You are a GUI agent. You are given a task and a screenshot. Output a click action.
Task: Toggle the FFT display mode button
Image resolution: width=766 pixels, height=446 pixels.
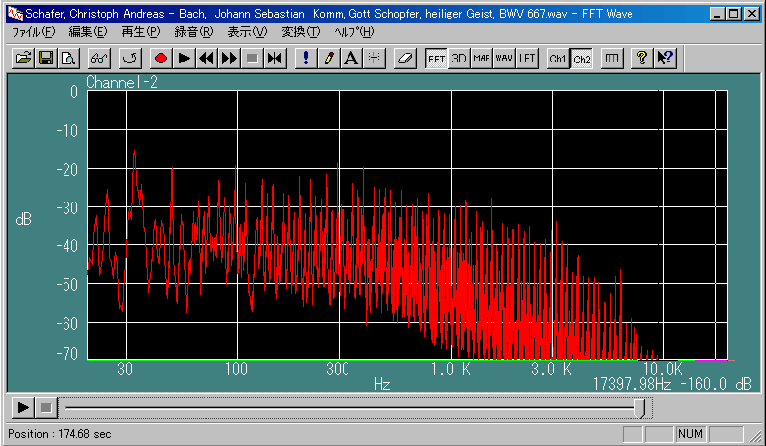point(437,59)
